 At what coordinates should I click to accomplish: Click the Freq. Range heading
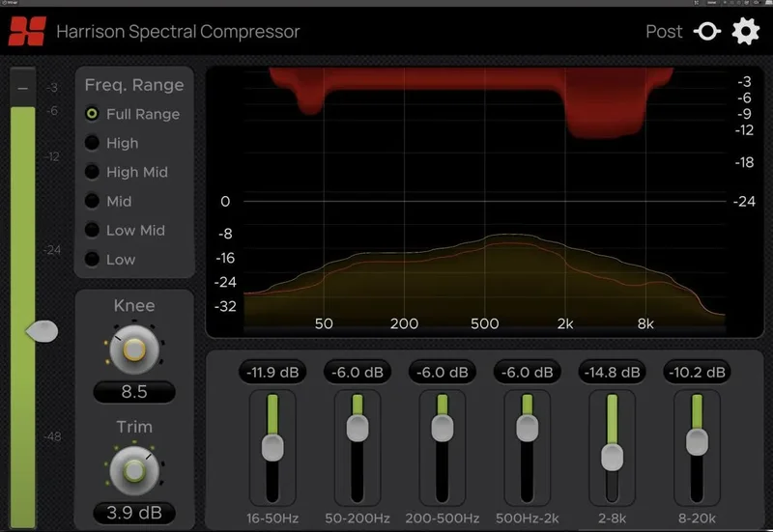pos(134,85)
